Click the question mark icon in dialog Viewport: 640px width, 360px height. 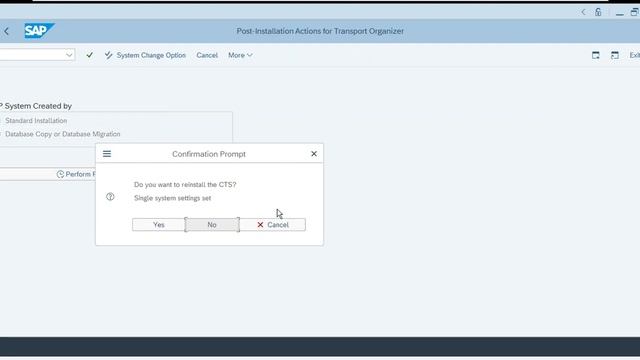click(x=110, y=197)
